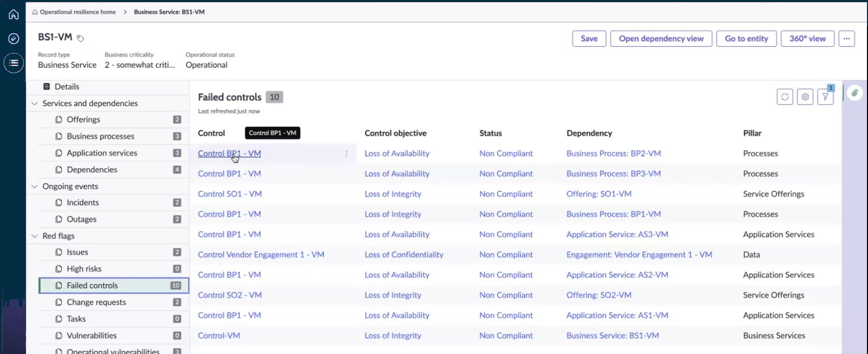Click Data pillar cell in Vendor Engagement row
This screenshot has height=354, width=868.
pos(751,254)
